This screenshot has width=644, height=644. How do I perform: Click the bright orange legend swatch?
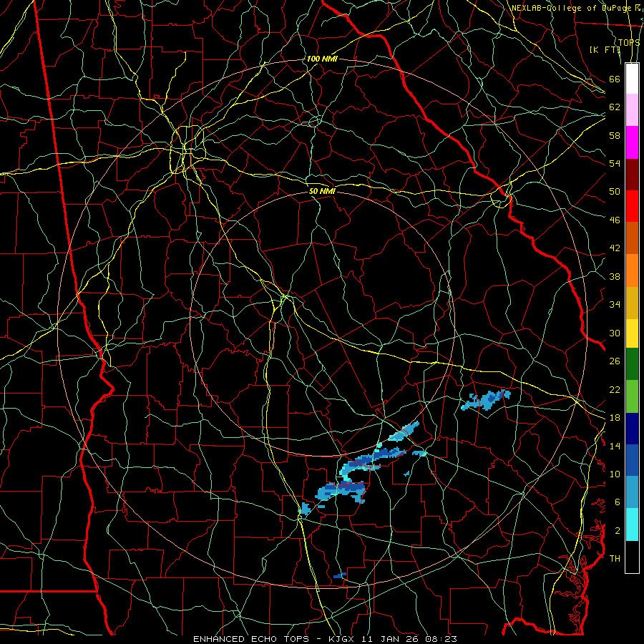click(x=632, y=270)
